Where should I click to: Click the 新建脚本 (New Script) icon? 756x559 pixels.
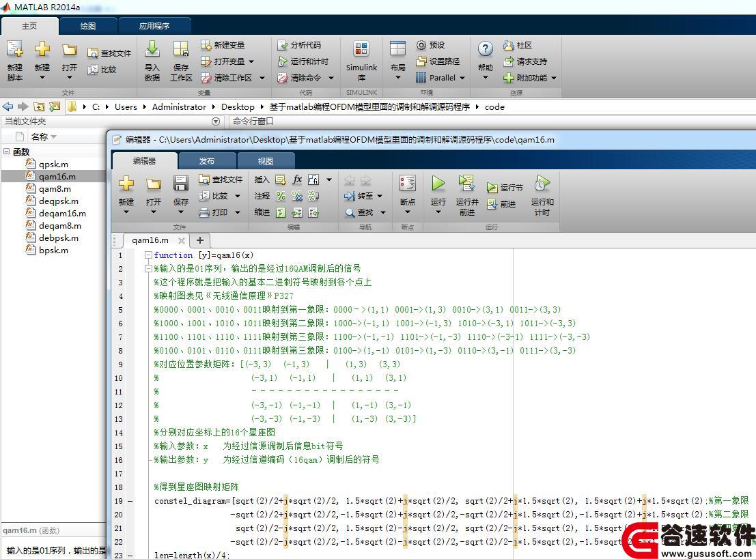pyautogui.click(x=14, y=49)
